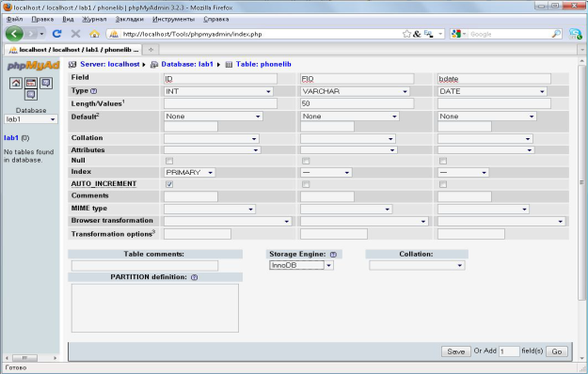588x374 pixels.
Task: Open the SQL query window icon in sidebar
Action: [x=31, y=83]
